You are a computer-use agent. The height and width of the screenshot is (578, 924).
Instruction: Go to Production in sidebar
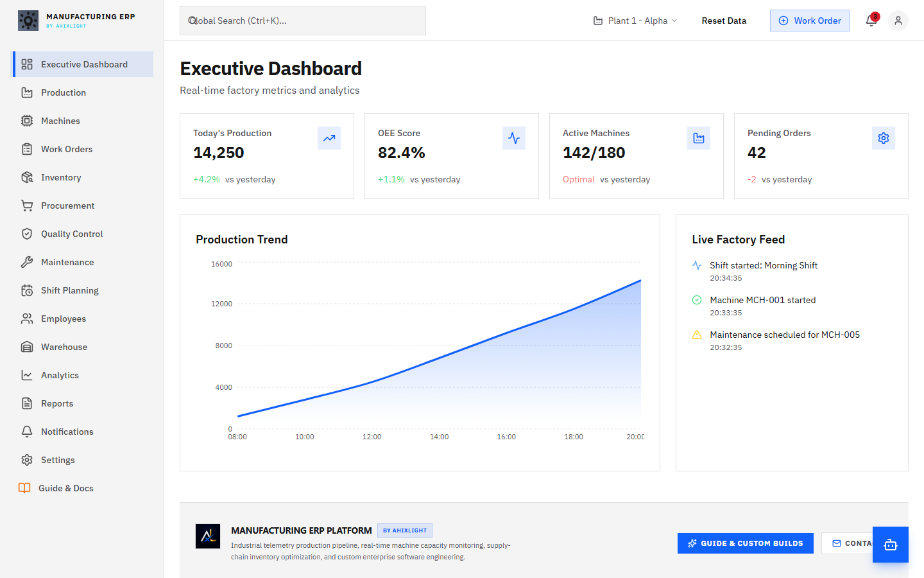click(83, 92)
